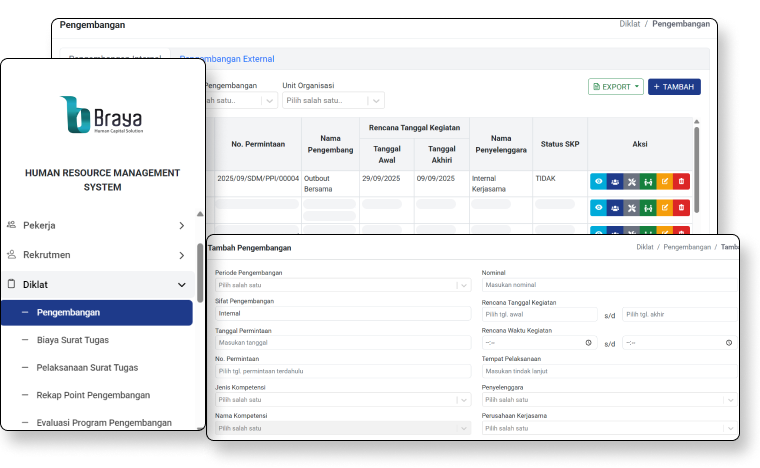The width and height of the screenshot is (760, 468).
Task: Click the start time clock icon
Action: point(589,342)
